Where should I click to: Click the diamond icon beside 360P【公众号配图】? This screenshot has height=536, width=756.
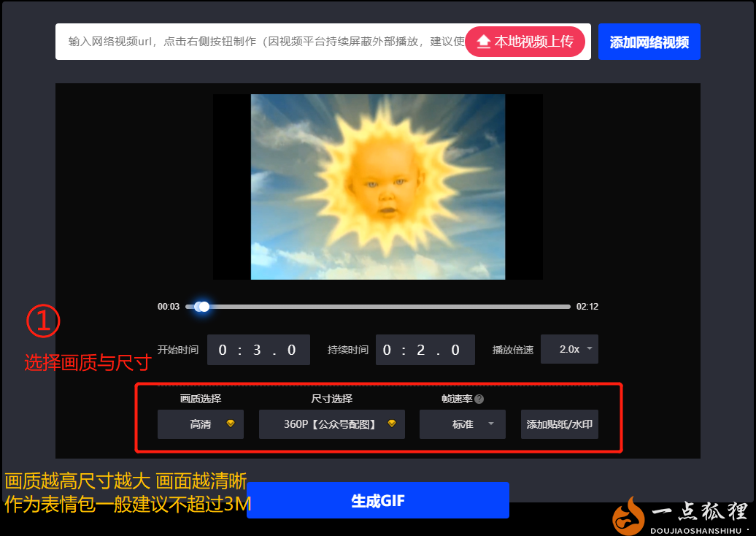[391, 423]
